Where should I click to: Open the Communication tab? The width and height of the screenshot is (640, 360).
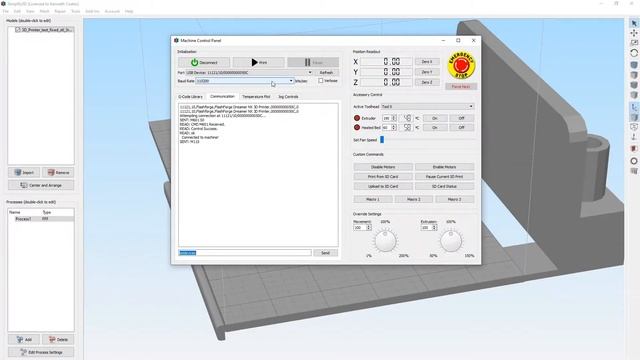click(222, 96)
